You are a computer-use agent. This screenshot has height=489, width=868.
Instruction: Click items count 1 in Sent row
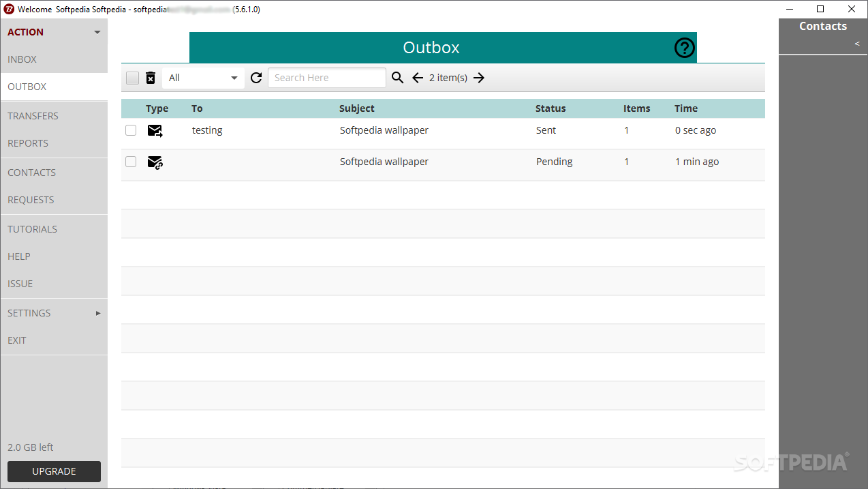[x=627, y=130]
